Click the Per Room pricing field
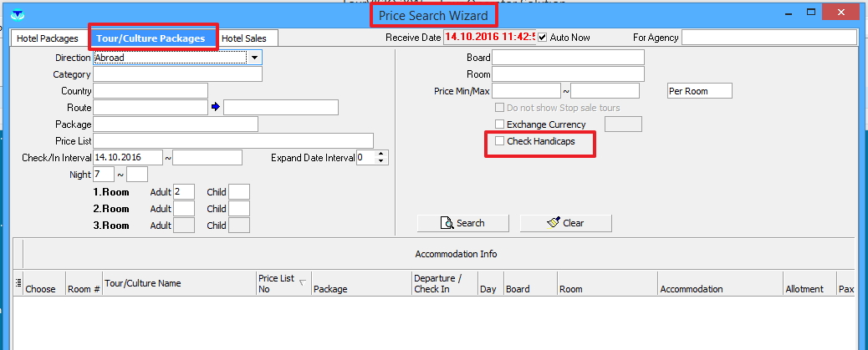868x350 pixels. (x=699, y=91)
